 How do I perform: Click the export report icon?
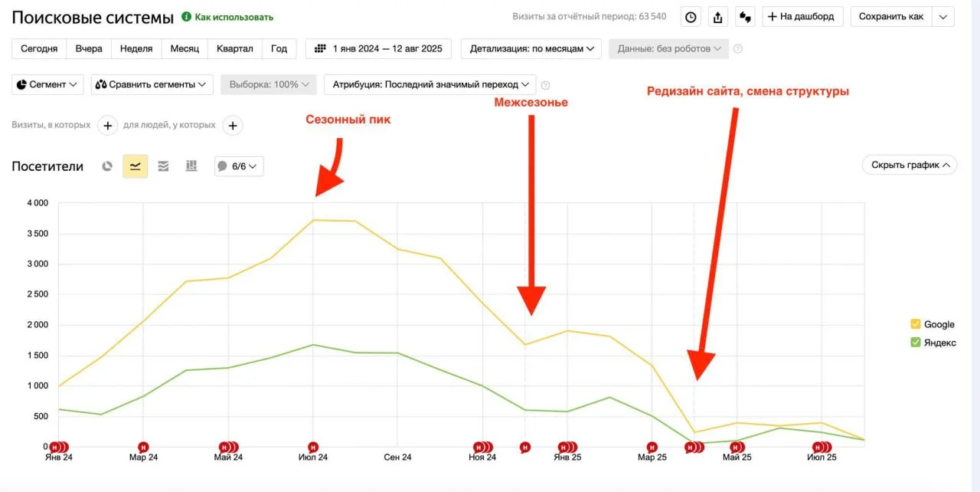coord(717,17)
